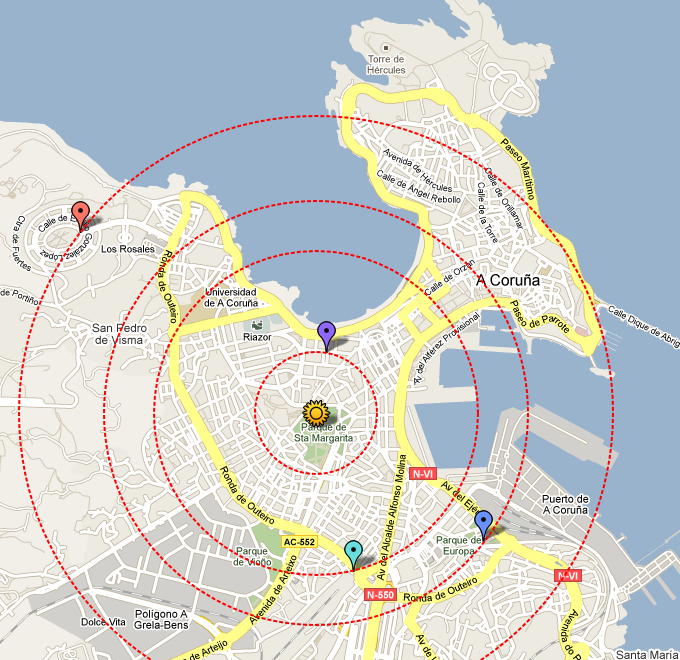
Task: Select the Riazor stadium icon
Action: [260, 325]
